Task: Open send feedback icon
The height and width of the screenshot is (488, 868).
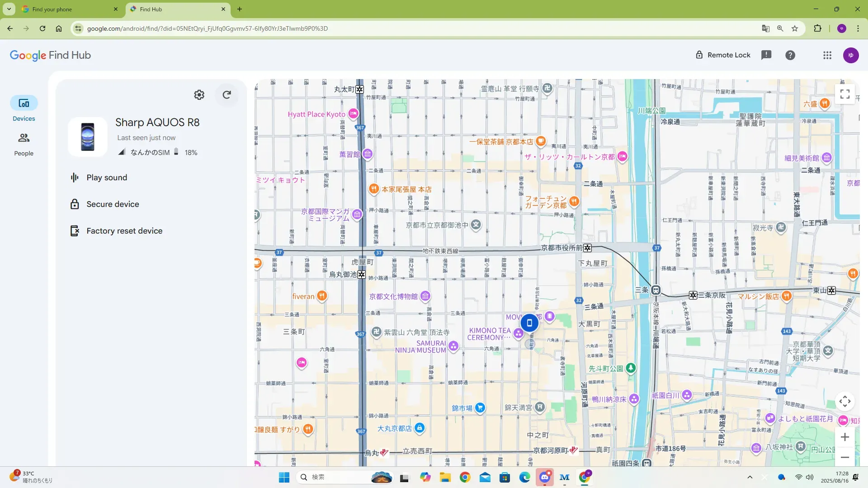Action: tap(766, 55)
